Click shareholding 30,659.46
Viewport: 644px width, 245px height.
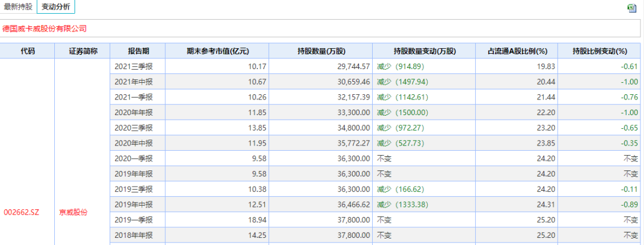click(x=354, y=82)
